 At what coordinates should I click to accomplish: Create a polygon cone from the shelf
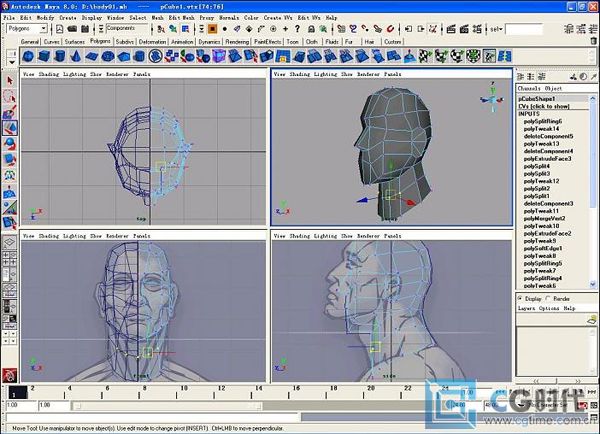pyautogui.click(x=76, y=57)
